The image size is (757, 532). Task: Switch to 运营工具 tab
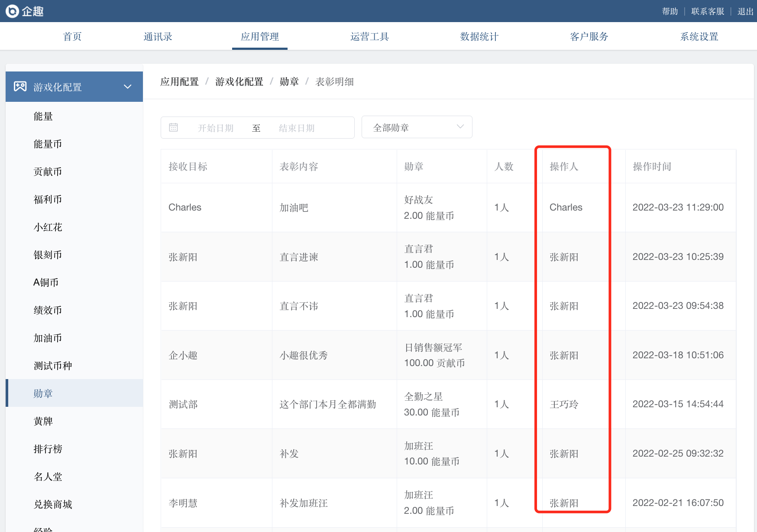coord(369,36)
